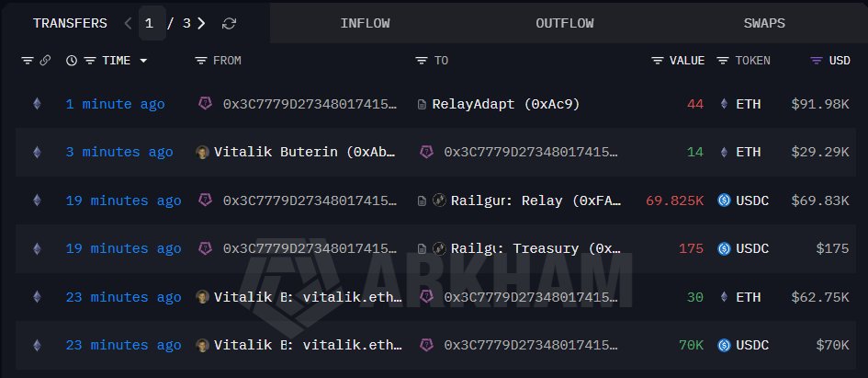Image resolution: width=868 pixels, height=378 pixels.
Task: Click the Vitalik Buterin avatar icon
Action: pyautogui.click(x=203, y=152)
